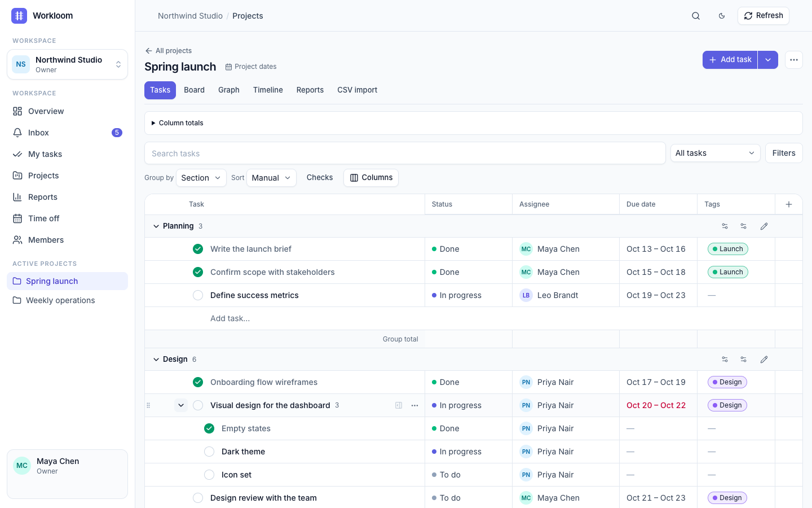Open the Northwind Studio workspace switcher
The height and width of the screenshot is (508, 812).
tap(68, 64)
